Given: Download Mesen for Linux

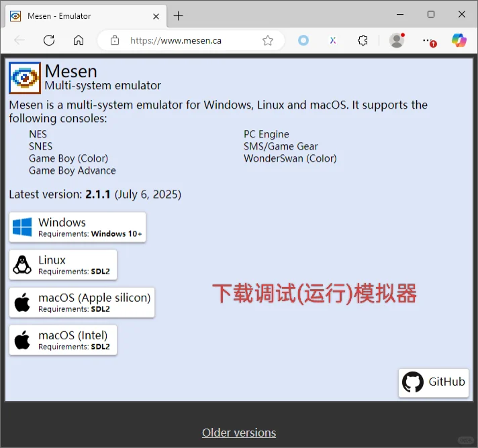Looking at the screenshot, I should (63, 265).
